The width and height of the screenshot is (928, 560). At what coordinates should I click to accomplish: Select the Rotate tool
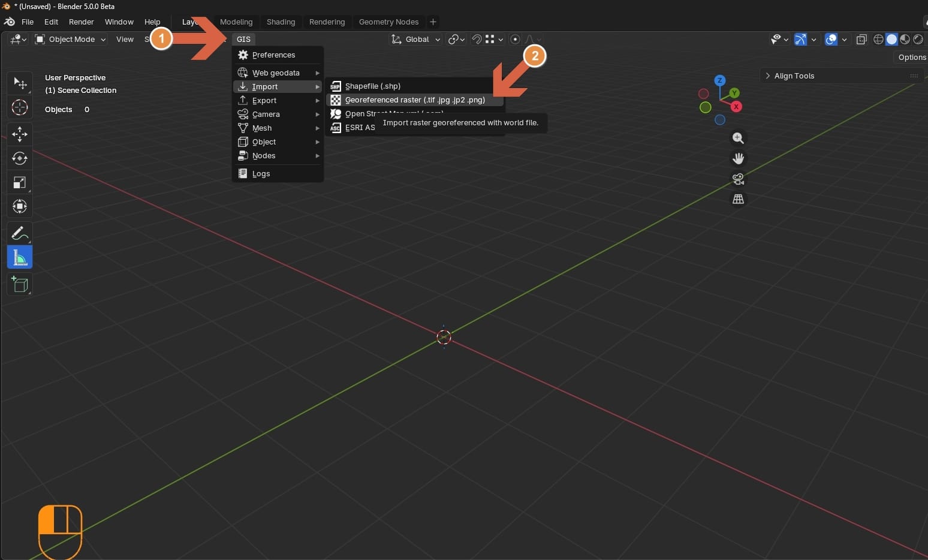point(20,158)
